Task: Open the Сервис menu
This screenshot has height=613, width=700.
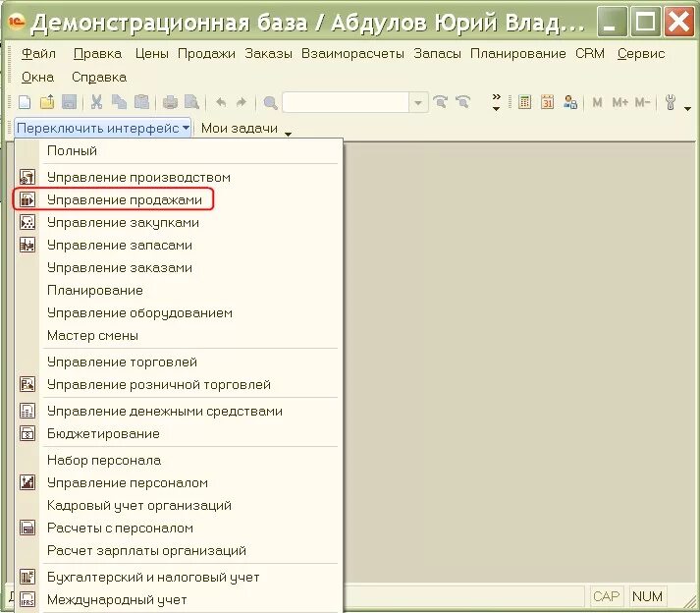Action: pyautogui.click(x=641, y=54)
